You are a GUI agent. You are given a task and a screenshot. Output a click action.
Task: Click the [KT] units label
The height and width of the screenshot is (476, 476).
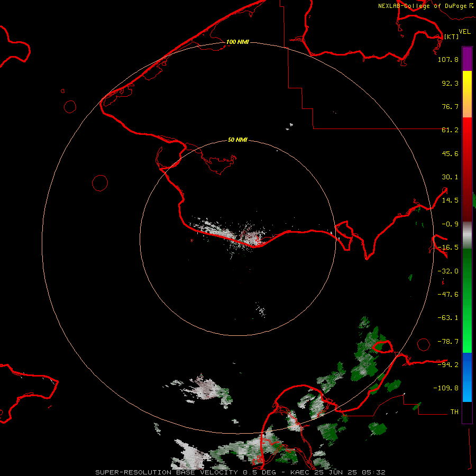[451, 36]
